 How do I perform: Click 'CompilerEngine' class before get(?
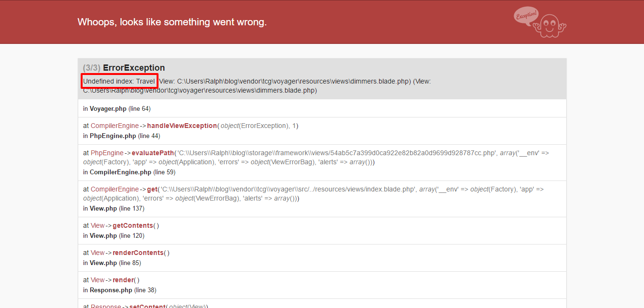pos(115,189)
